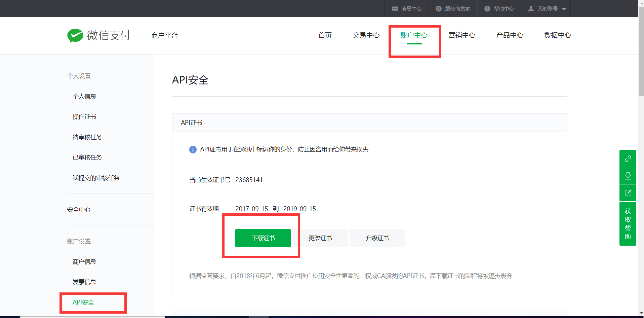Click the 更改证书 button

coord(320,238)
